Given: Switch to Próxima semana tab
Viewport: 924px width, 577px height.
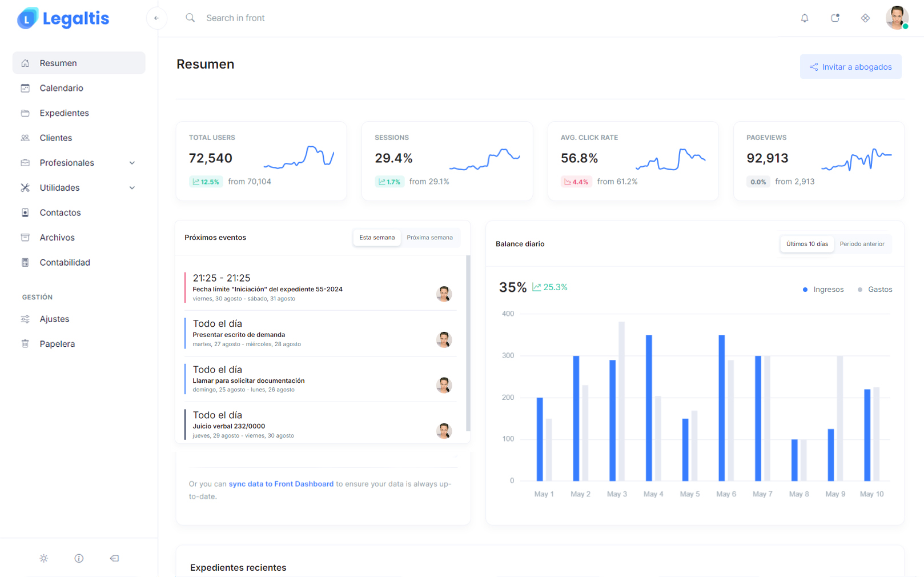Looking at the screenshot, I should point(429,238).
